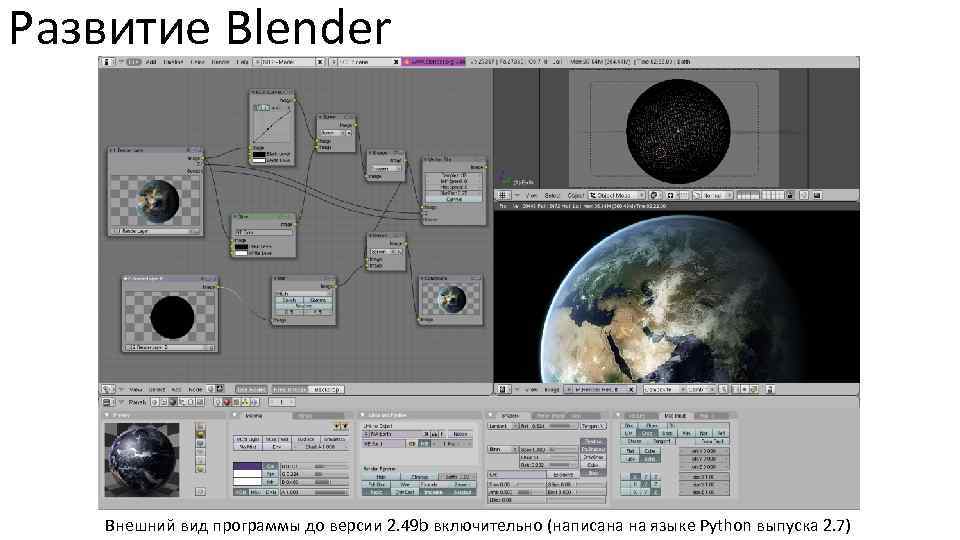Toggle the layer lock icon in 3D header
The width and height of the screenshot is (960, 540).
[790, 195]
